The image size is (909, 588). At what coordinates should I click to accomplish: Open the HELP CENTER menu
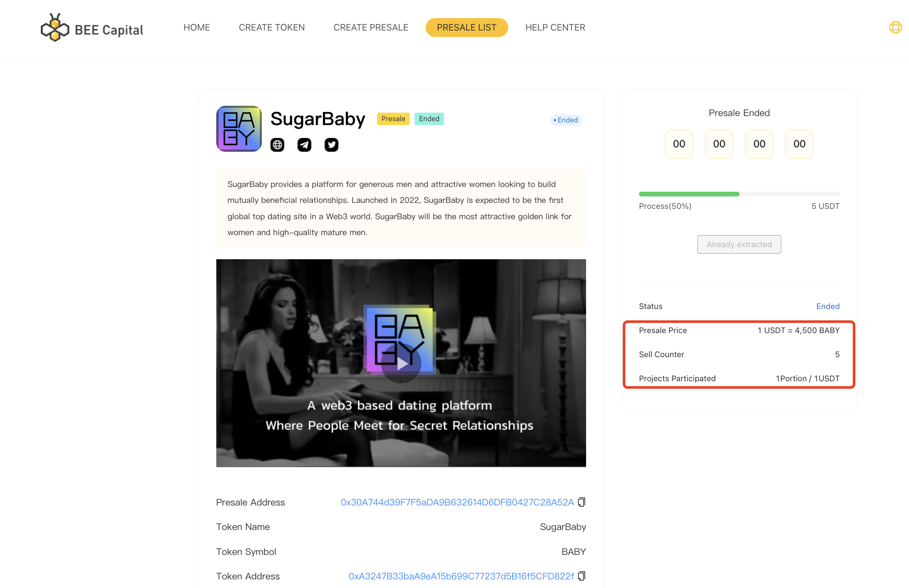[555, 28]
